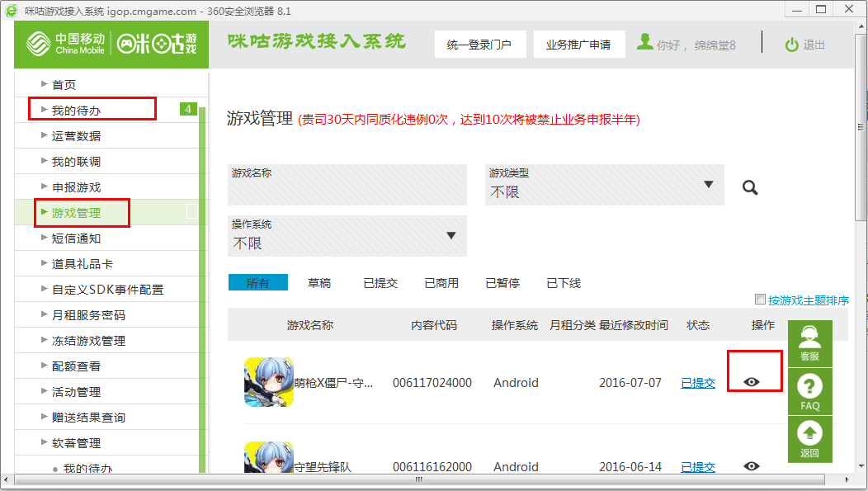The height and width of the screenshot is (491, 868).
Task: Select the 所有 filter tab
Action: tap(258, 283)
